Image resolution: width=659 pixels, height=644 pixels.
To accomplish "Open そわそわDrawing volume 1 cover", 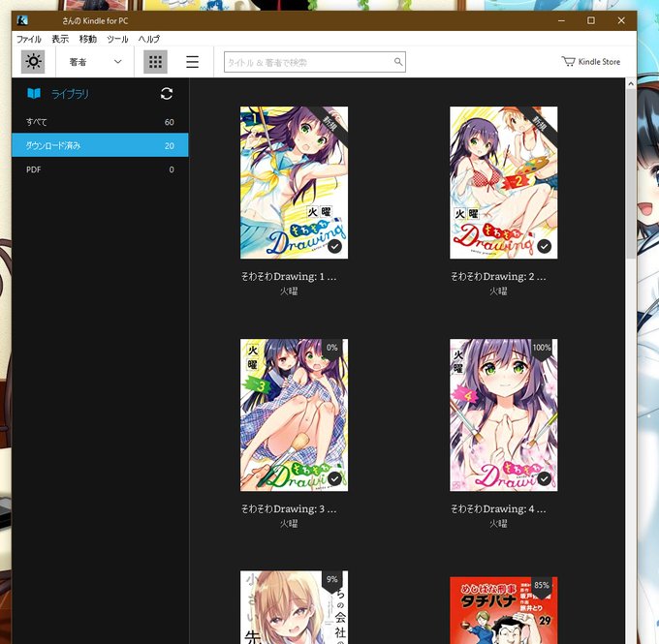I will [x=294, y=182].
